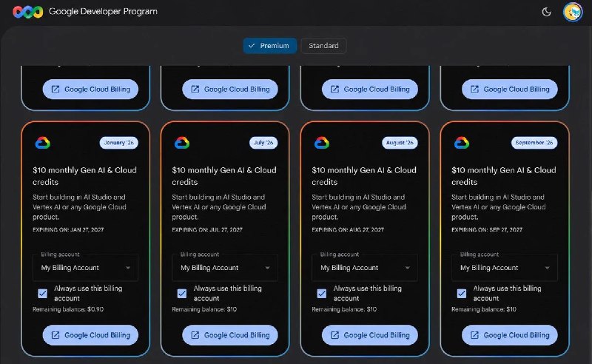Click 'EXPIRING ON: JUL 27, 2027' text
Screen dimensions: 592x364
click(207, 229)
